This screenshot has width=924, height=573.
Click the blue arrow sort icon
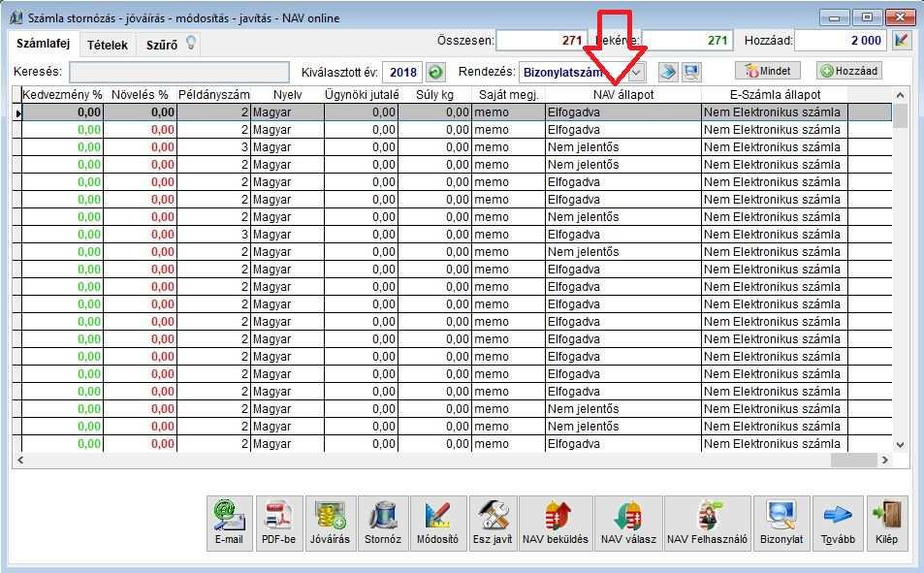[x=668, y=72]
